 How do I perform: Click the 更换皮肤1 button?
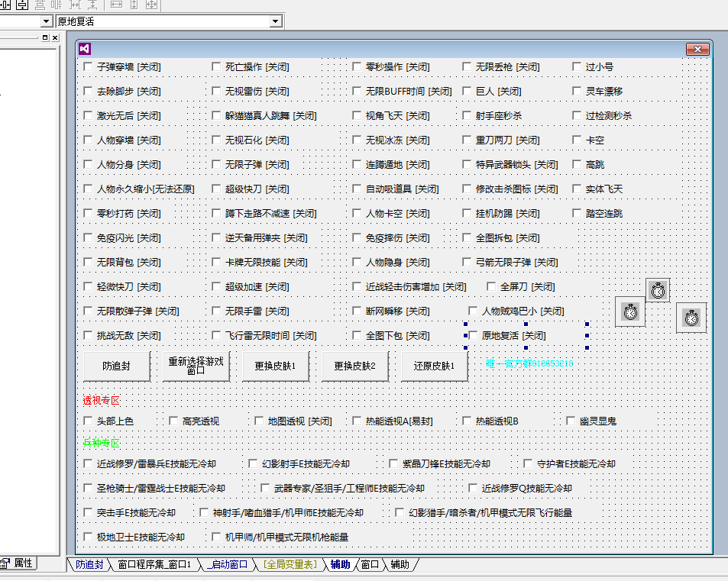pyautogui.click(x=274, y=366)
